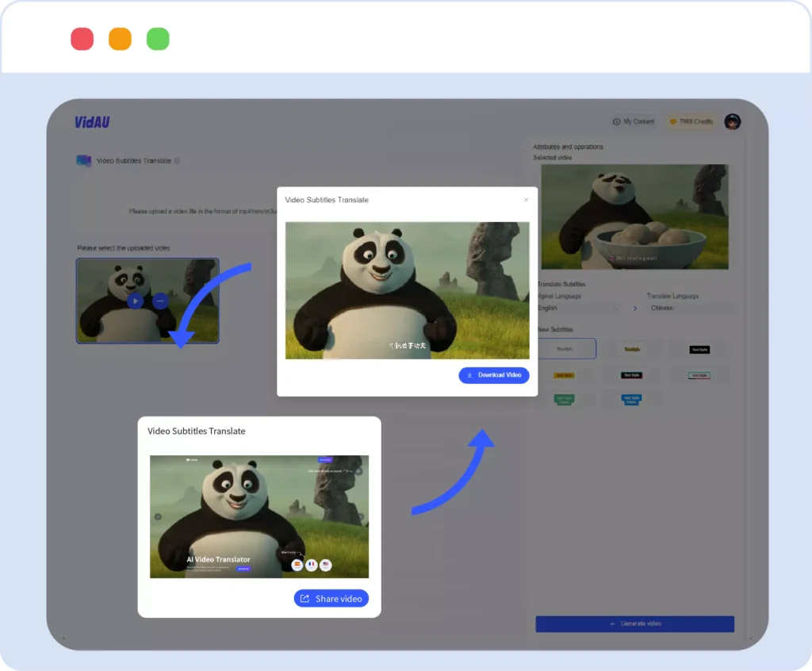Remove the uploaded video with the minus button

click(160, 301)
